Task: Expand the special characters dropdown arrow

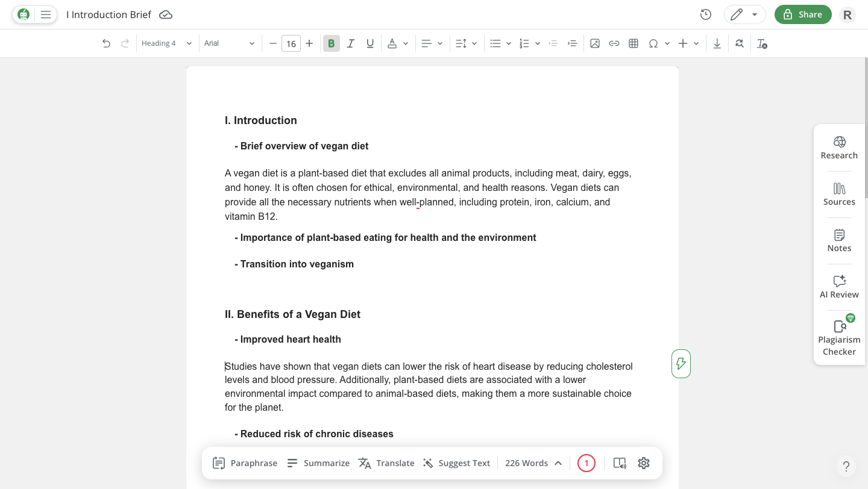Action: click(667, 43)
